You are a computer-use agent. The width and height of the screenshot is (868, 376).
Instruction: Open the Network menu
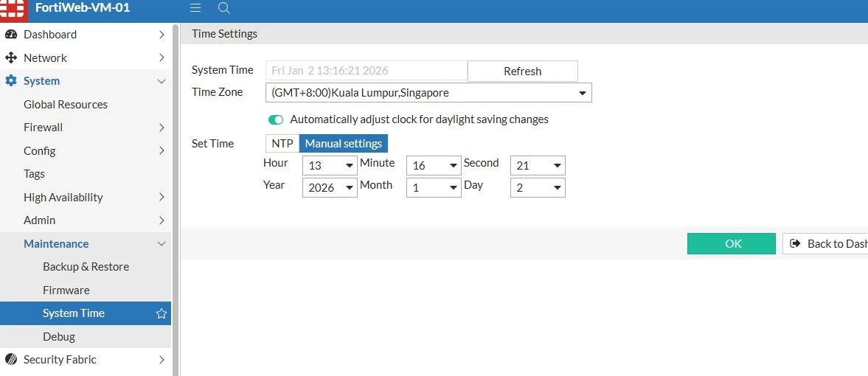[x=86, y=58]
